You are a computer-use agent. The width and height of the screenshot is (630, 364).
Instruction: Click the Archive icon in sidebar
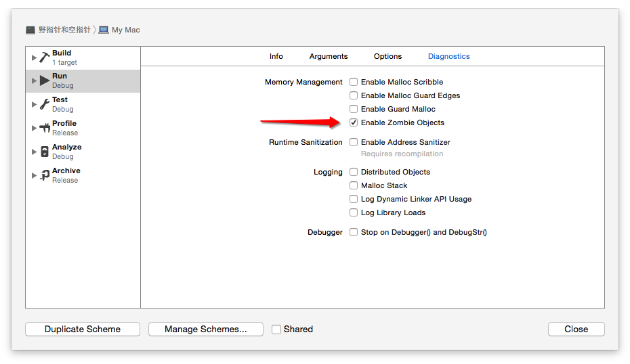point(45,175)
